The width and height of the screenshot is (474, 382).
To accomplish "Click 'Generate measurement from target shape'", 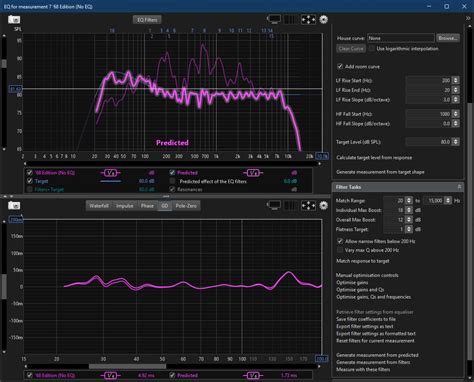I will click(380, 172).
